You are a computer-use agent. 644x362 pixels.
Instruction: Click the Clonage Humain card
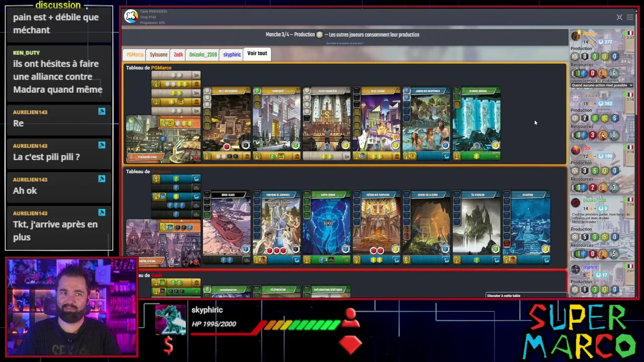[477, 124]
